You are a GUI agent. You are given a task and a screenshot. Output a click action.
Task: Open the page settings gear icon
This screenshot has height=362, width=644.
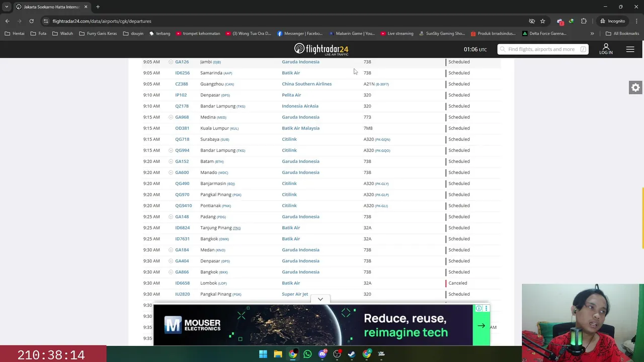coord(635,87)
